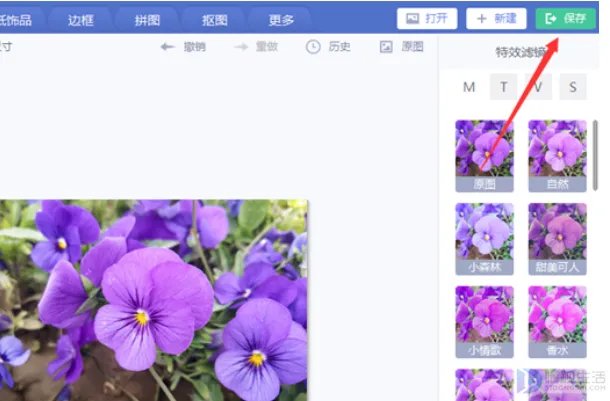Apply the 自然 filter thumbnail
This screenshot has width=610, height=401.
click(557, 156)
